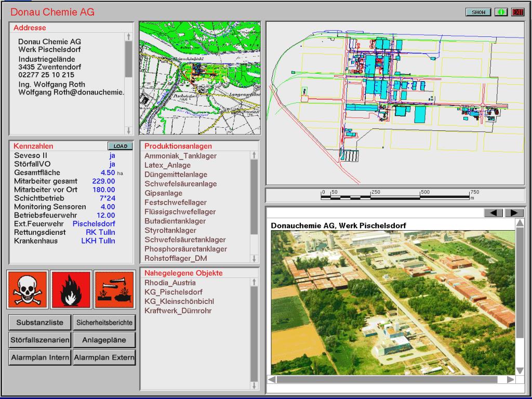Click the skull and crossbones toxic hazard icon
This screenshot has height=399, width=532.
pyautogui.click(x=28, y=289)
